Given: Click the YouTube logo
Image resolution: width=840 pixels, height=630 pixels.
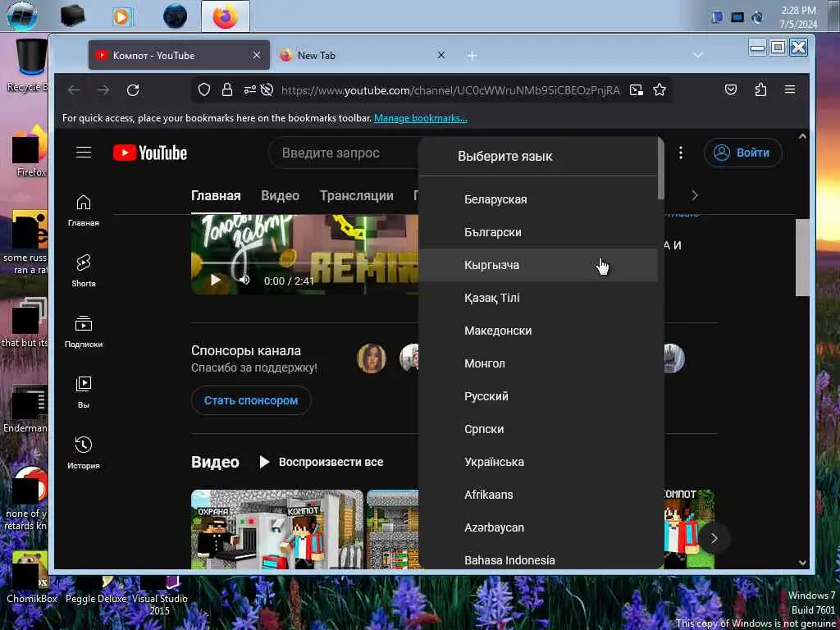Looking at the screenshot, I should (150, 153).
